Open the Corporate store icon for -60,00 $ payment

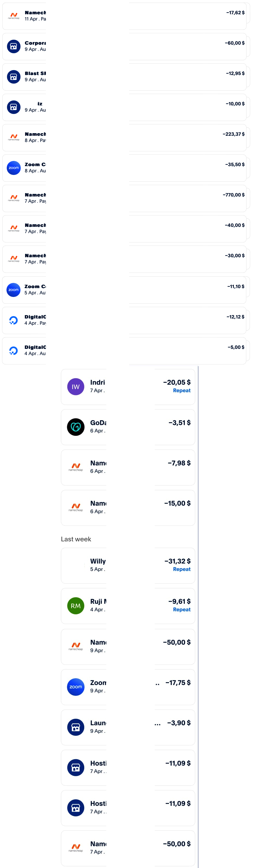[14, 46]
